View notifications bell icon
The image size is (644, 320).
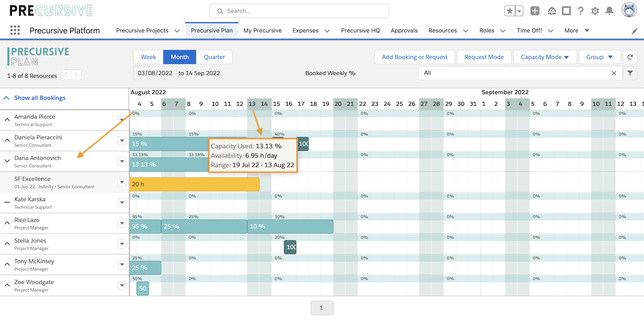609,11
